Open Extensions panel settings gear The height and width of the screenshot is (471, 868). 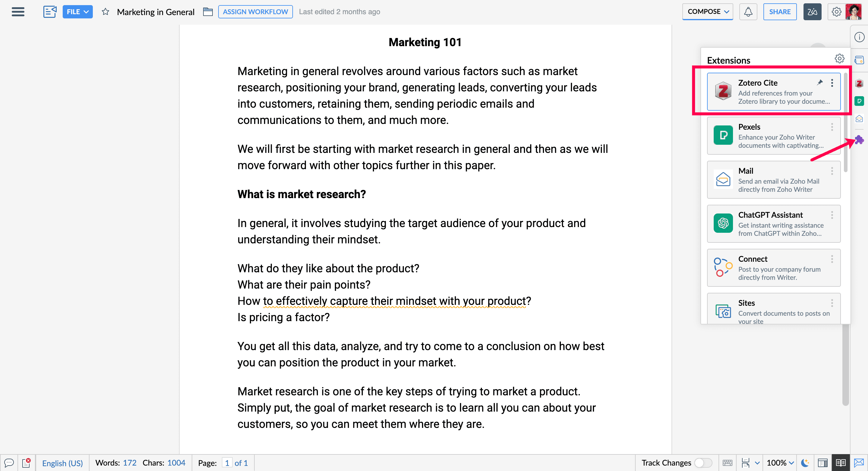[839, 59]
